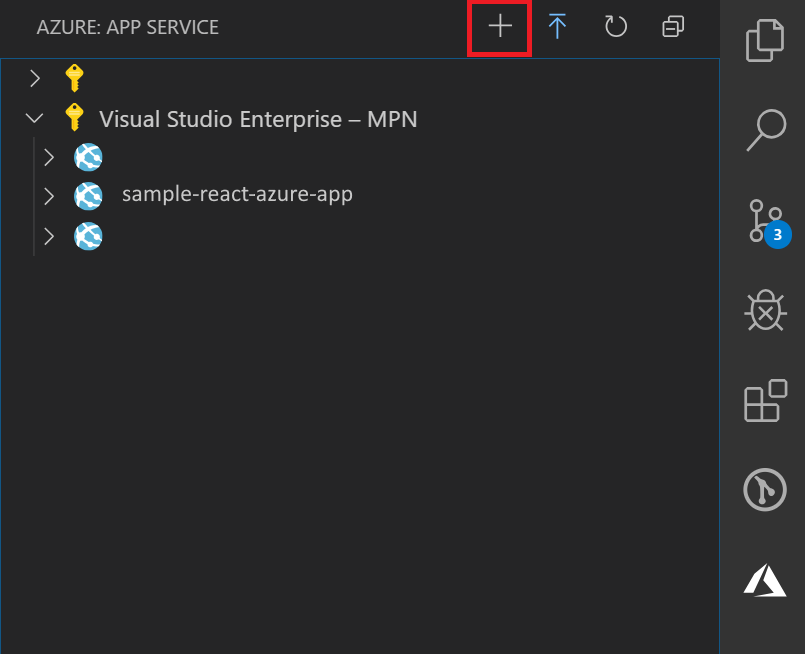Open Source Control with 3 pending changes
Viewport: 805px width, 654px height.
765,222
